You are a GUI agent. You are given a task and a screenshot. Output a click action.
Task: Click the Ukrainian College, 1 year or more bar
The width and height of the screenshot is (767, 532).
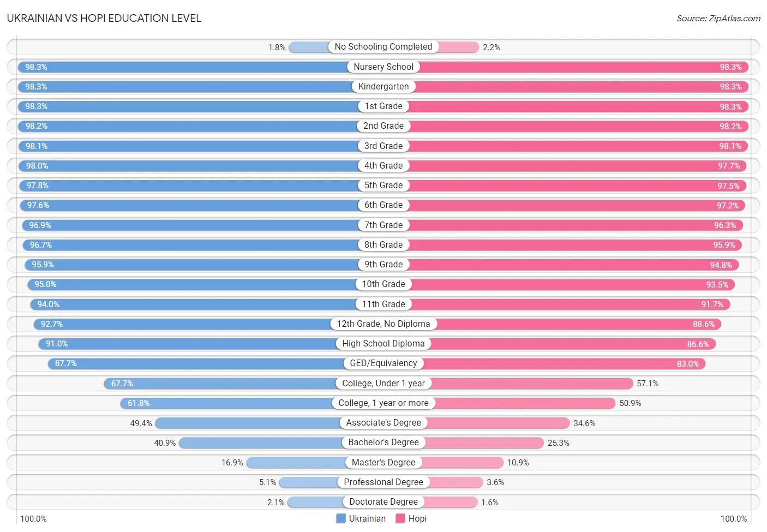point(251,403)
